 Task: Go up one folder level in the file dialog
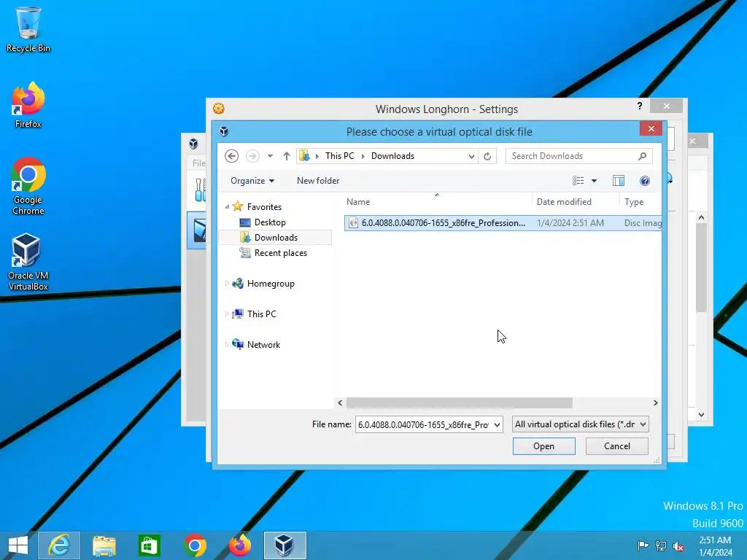[x=286, y=156]
